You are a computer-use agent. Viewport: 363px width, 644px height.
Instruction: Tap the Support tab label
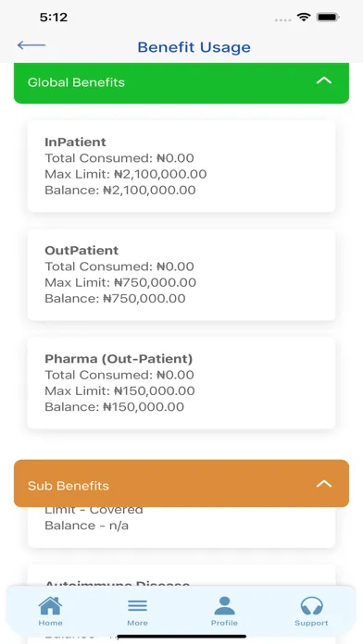tap(311, 623)
